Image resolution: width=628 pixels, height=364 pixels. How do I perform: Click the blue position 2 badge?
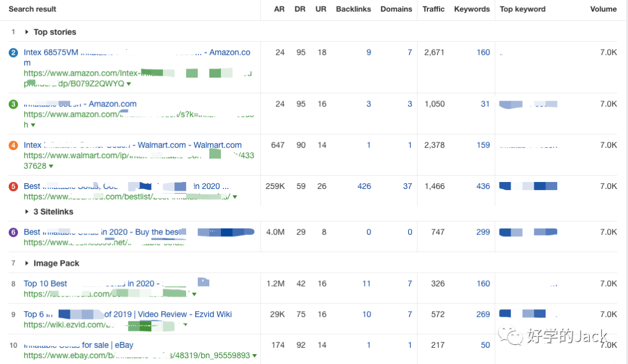pyautogui.click(x=13, y=52)
